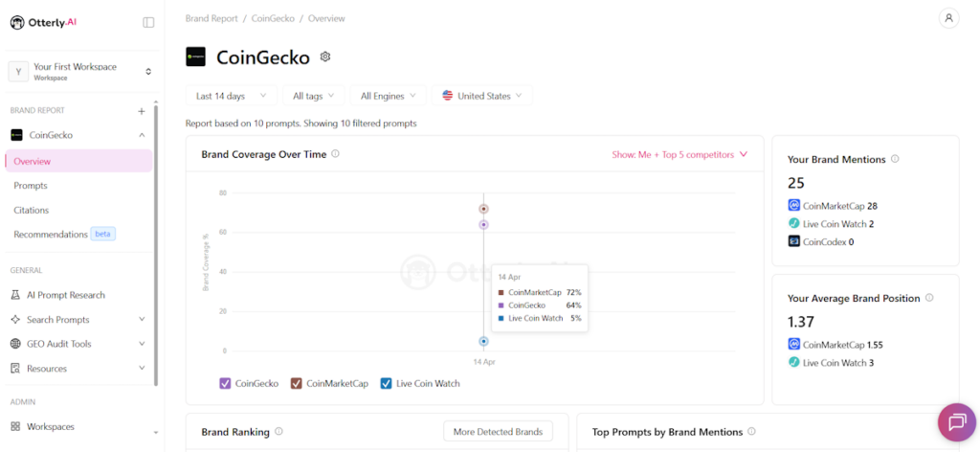Viewport: 980px width, 452px height.
Task: Collapse the sidebar panel toggle icon
Action: pos(148,23)
